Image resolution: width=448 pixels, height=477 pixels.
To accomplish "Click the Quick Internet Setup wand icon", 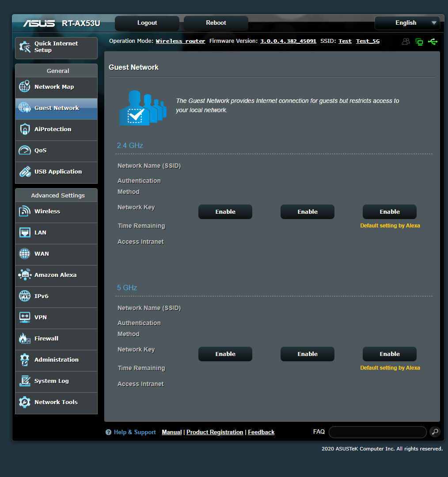I will point(25,47).
